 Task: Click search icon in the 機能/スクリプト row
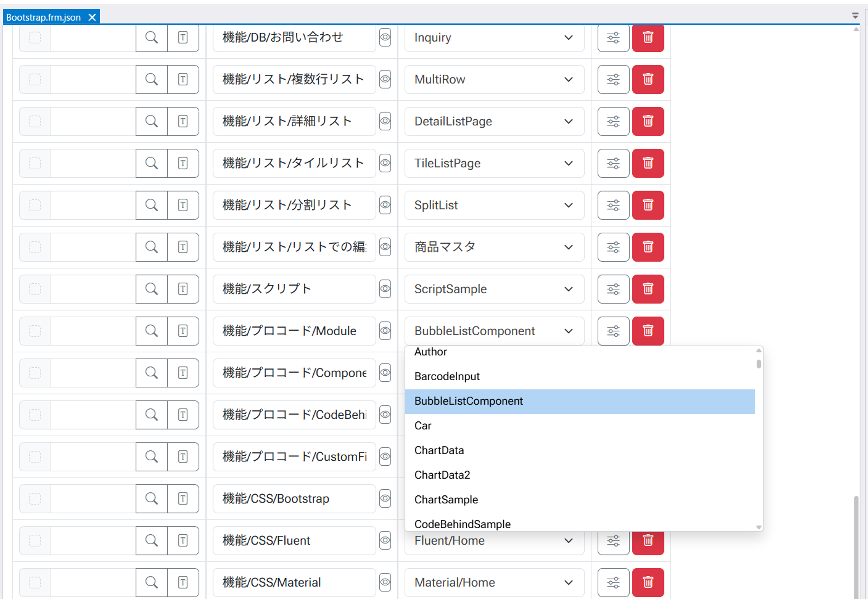[151, 289]
